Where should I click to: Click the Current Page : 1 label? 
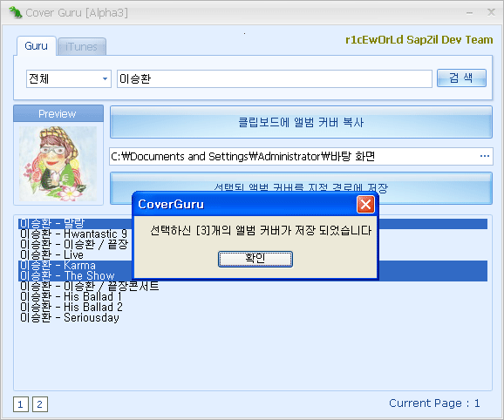click(x=434, y=403)
